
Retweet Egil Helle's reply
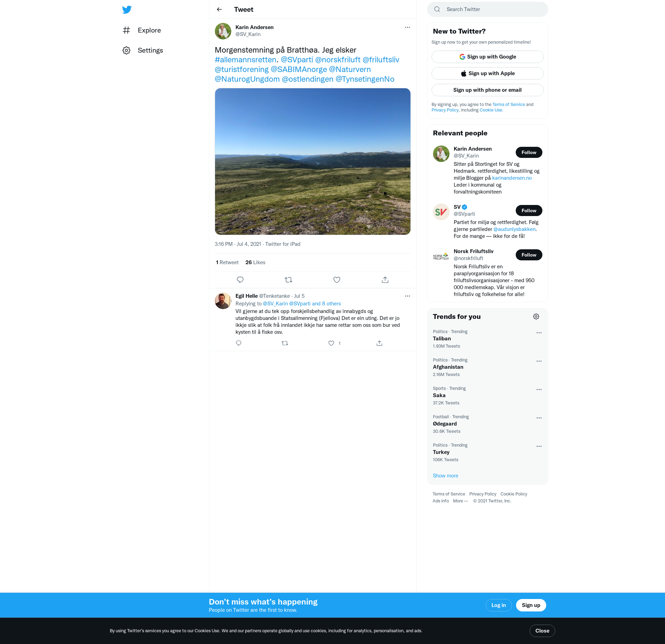coord(285,343)
